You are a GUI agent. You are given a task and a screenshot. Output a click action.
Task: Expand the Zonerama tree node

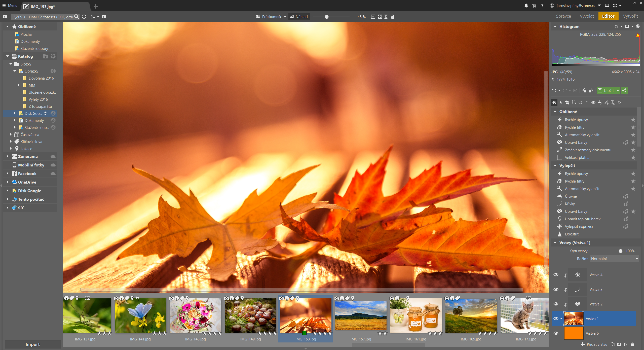(x=7, y=156)
